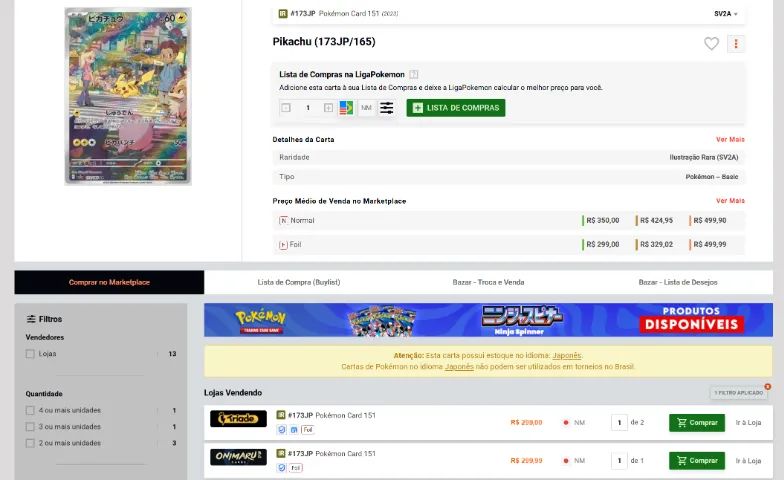Image resolution: width=784 pixels, height=480 pixels.
Task: Click the verified shield icon in Triade row
Action: [282, 430]
